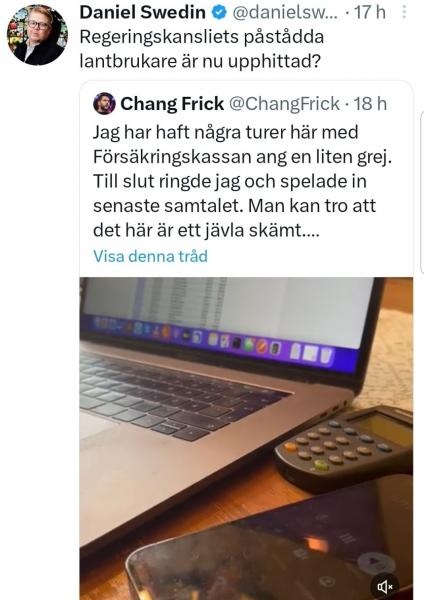
Task: Open the Visa denna tråd link
Action: (150, 256)
